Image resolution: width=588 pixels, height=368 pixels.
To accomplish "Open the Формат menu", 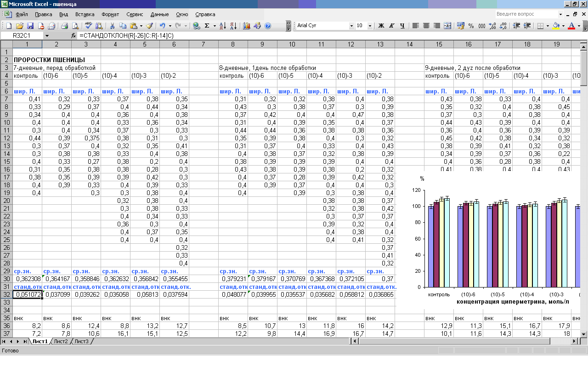I will [x=110, y=14].
